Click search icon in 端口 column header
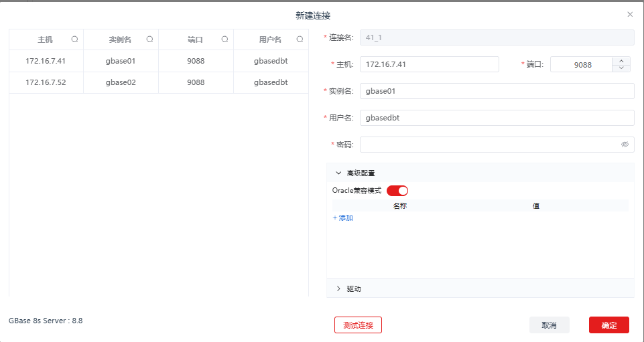The height and width of the screenshot is (342, 644). (225, 39)
